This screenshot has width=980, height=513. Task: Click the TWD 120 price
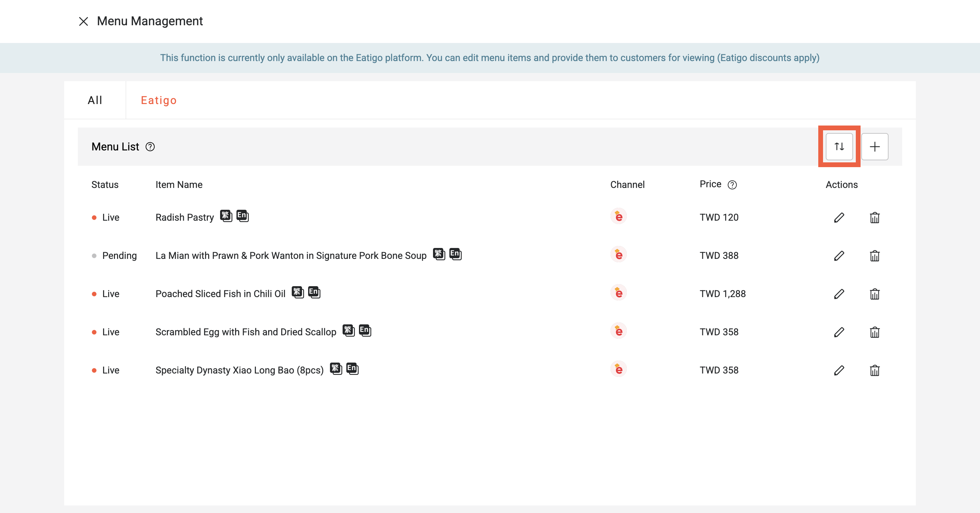tap(719, 218)
